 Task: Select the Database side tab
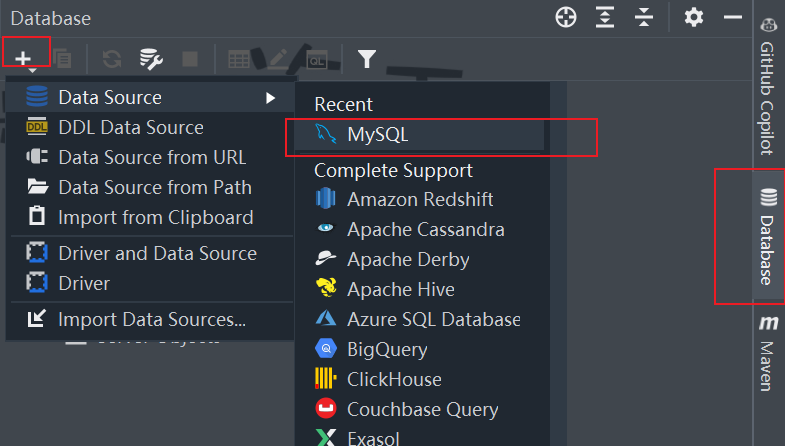click(x=768, y=236)
